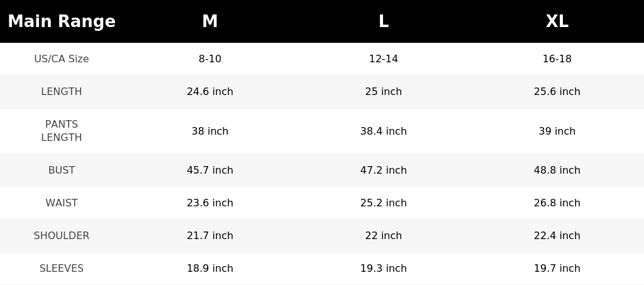The height and width of the screenshot is (285, 644).
Task: Select the BUST row label
Action: [62, 170]
